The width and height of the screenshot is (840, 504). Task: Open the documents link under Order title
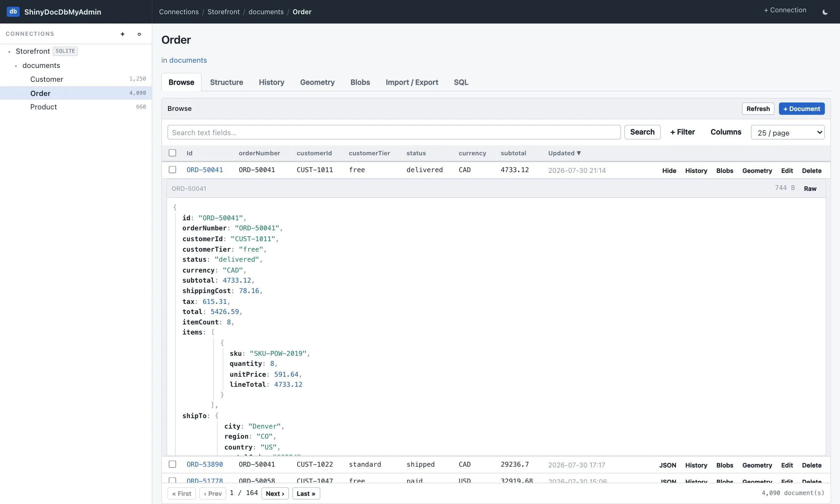188,60
